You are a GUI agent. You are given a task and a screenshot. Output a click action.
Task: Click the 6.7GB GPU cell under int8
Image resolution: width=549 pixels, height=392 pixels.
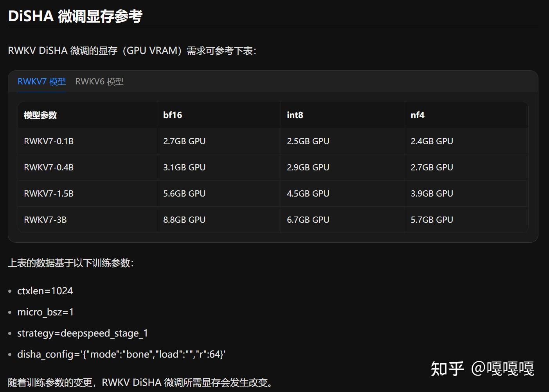(308, 219)
